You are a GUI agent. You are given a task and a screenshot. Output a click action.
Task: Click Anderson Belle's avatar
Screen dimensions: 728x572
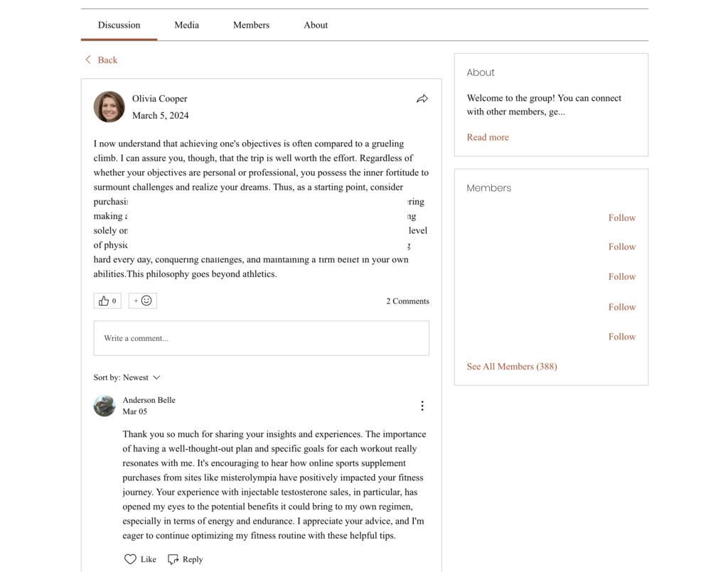click(105, 406)
